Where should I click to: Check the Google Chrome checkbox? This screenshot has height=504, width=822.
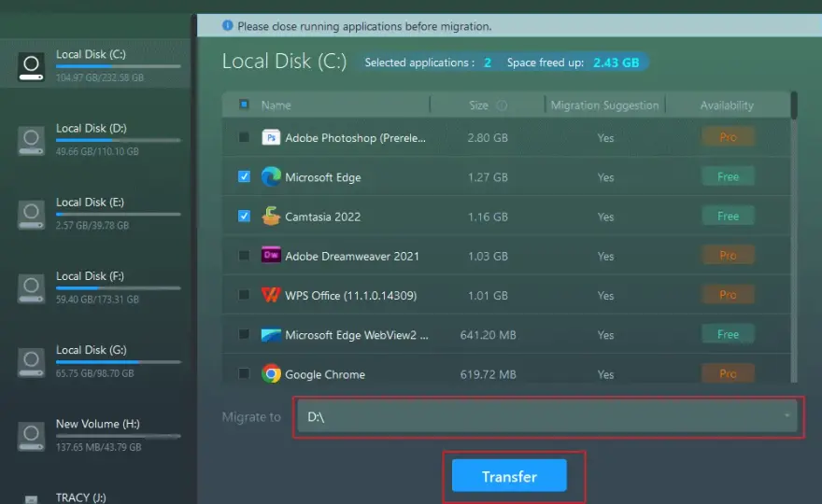point(244,373)
